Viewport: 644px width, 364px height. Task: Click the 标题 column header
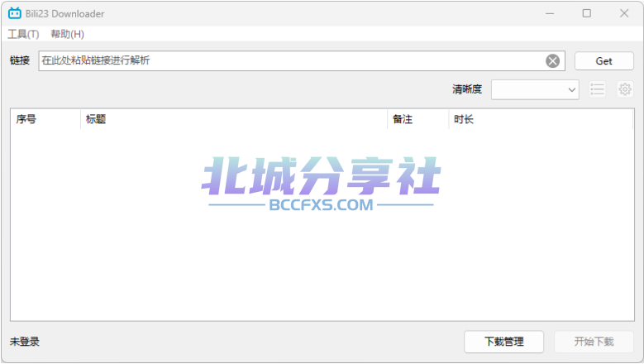tap(234, 119)
